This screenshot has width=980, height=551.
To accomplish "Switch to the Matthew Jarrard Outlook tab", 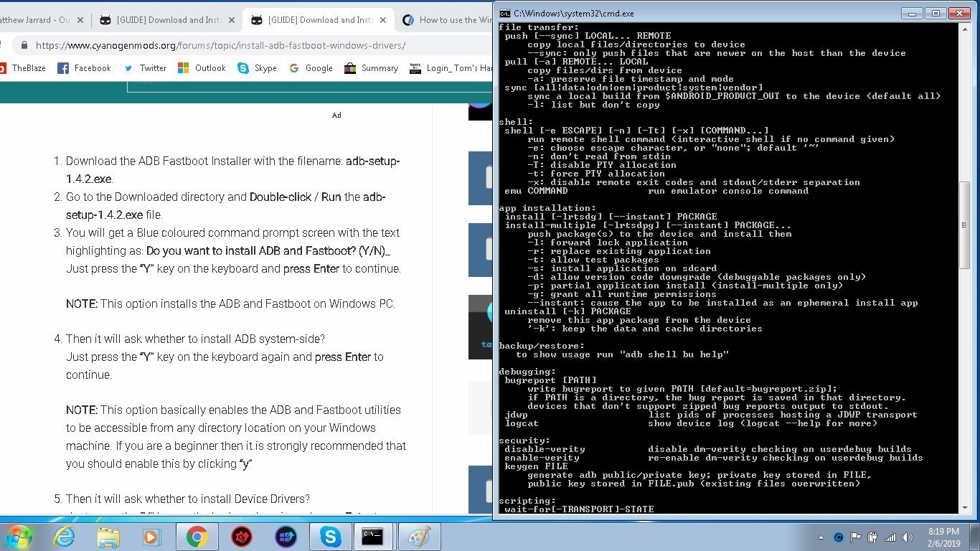I will 36,20.
